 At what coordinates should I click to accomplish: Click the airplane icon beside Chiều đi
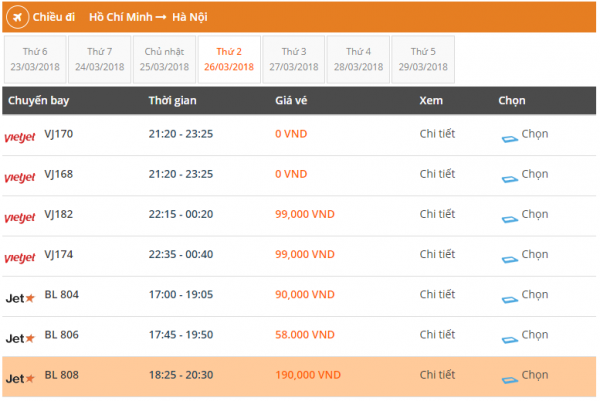tap(17, 17)
